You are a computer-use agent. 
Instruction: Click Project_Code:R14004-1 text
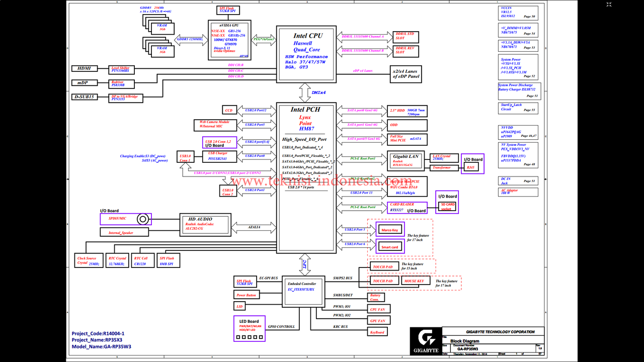coord(98,333)
